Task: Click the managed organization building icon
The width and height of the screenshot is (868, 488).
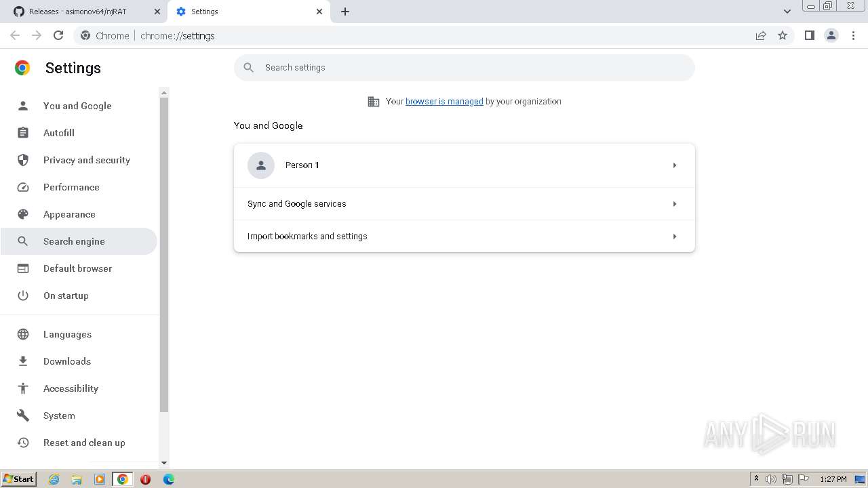Action: pyautogui.click(x=374, y=102)
